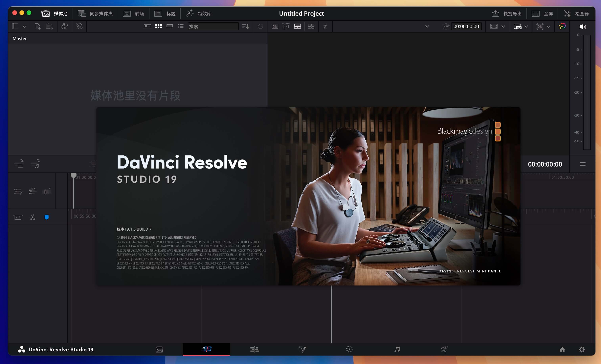The image size is (601, 364).
Task: Click the multi-source viewer grid icon
Action: tap(311, 26)
